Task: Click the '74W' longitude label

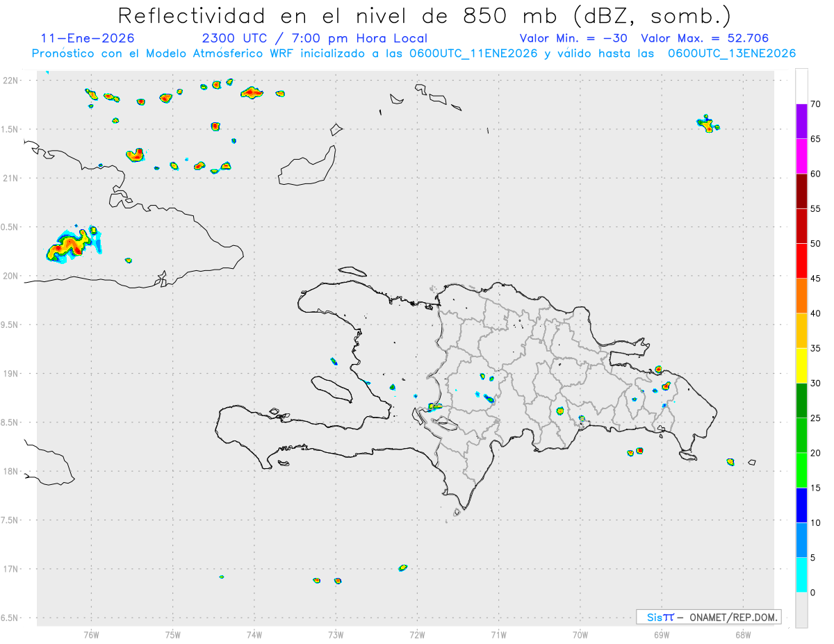Action: (254, 634)
